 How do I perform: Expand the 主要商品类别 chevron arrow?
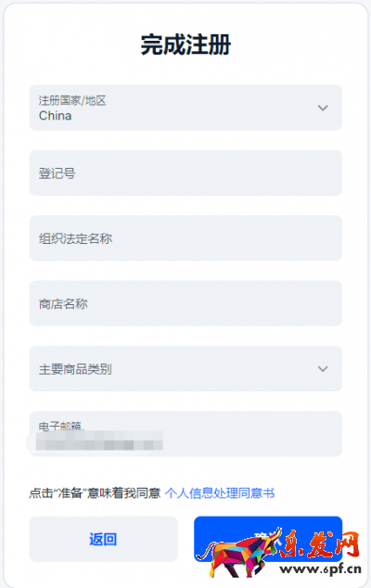[x=323, y=369]
